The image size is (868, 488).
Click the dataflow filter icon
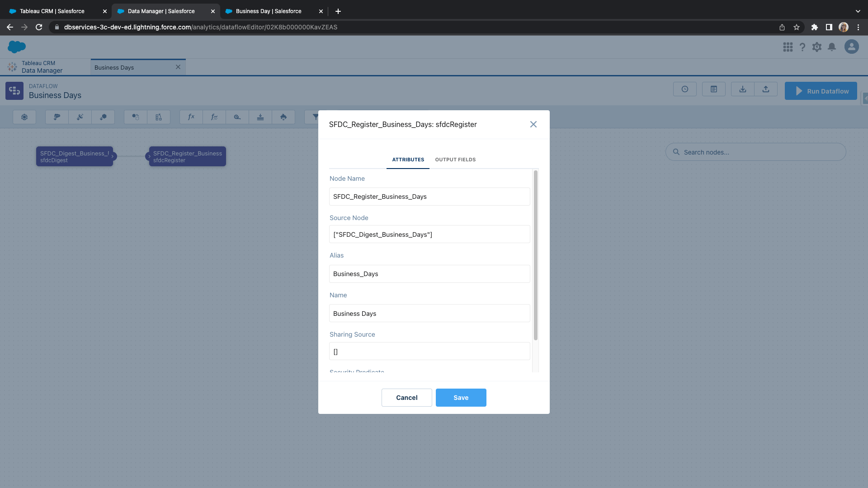point(316,117)
